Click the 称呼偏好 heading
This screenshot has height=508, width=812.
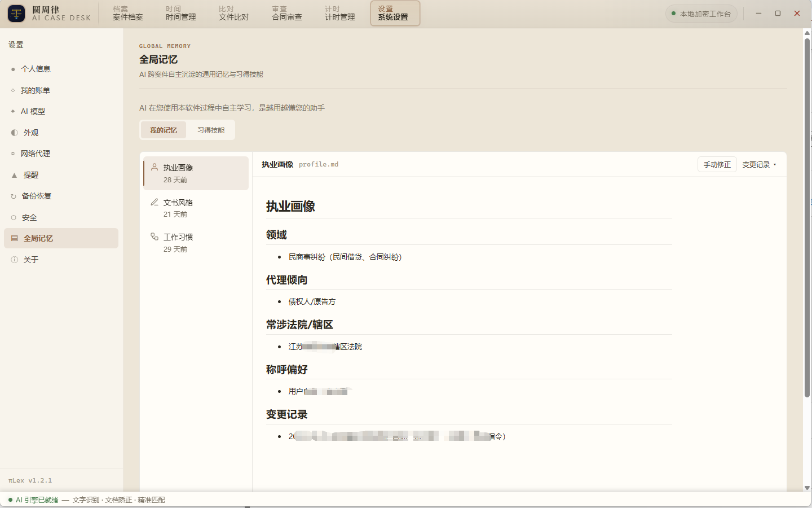(x=286, y=370)
